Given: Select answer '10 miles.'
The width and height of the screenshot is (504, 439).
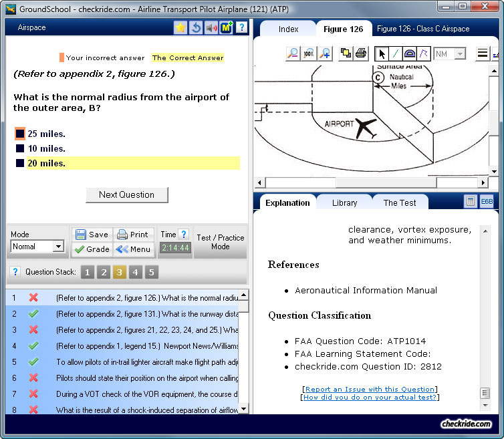Looking at the screenshot, I should pyautogui.click(x=20, y=148).
